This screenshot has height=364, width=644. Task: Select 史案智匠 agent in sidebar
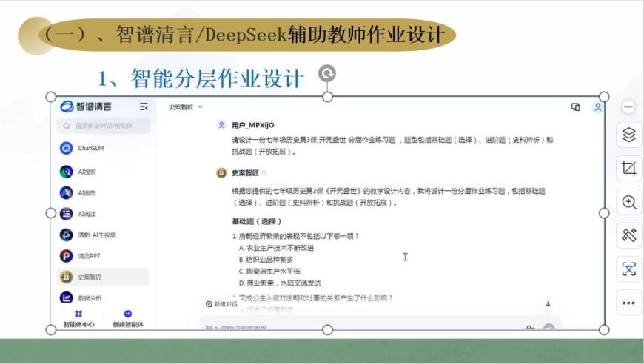click(x=103, y=277)
